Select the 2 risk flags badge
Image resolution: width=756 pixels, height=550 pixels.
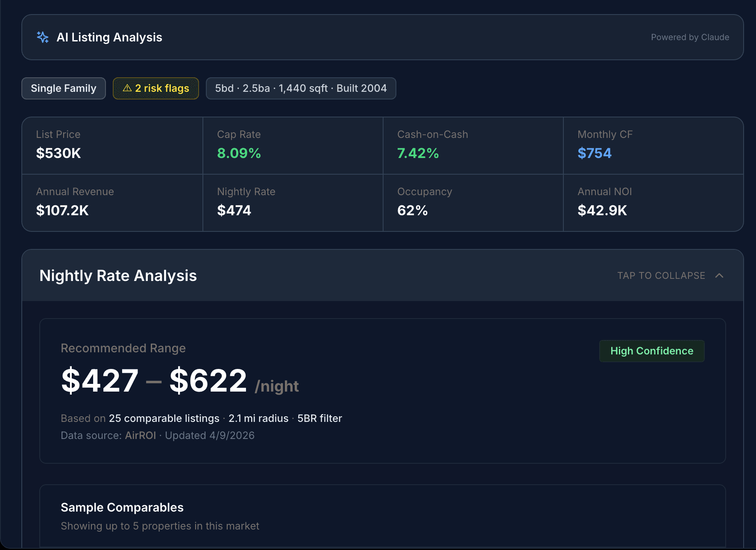[155, 88]
